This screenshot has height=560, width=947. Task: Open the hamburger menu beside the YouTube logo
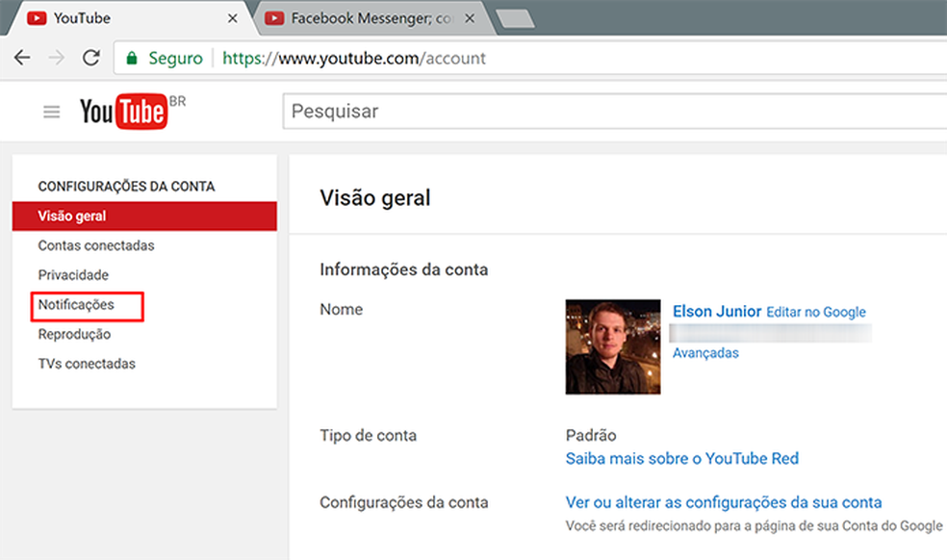(51, 112)
